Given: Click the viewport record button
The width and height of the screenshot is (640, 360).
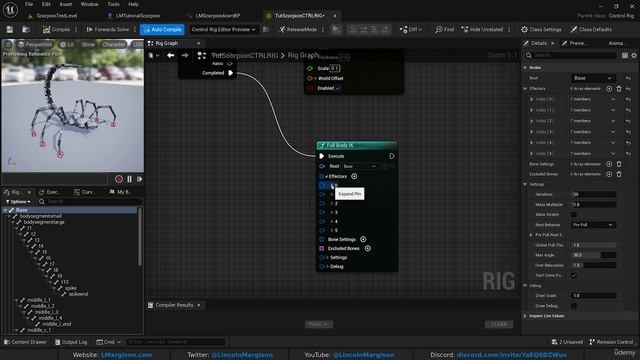Looking at the screenshot, I should point(119,179).
